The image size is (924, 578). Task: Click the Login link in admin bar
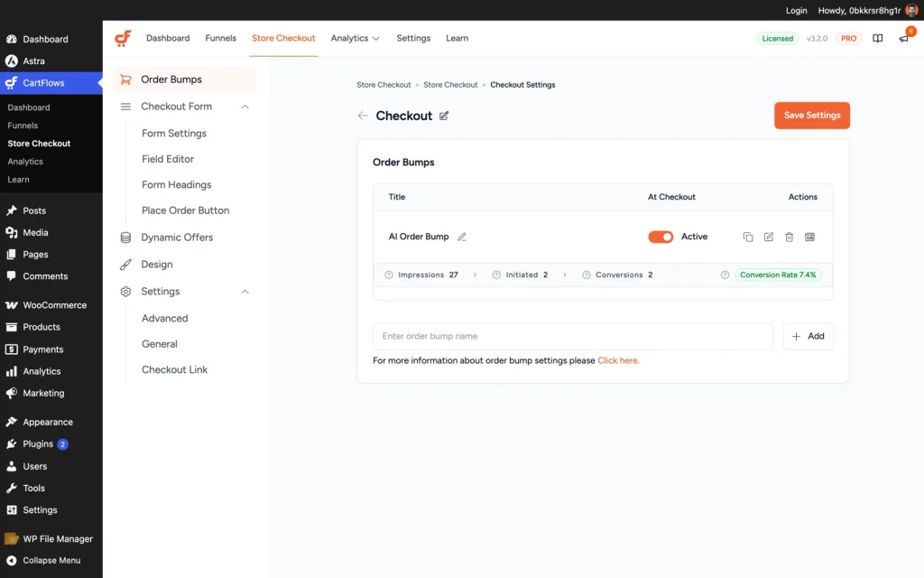pos(796,11)
